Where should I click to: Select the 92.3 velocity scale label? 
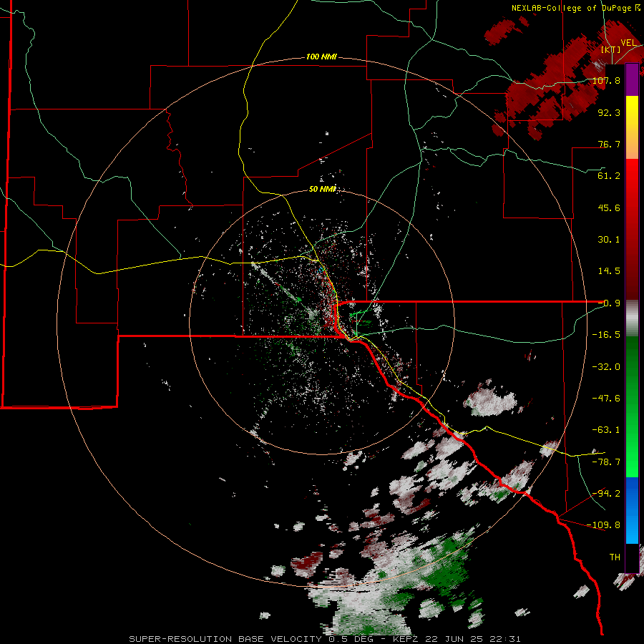click(x=609, y=112)
